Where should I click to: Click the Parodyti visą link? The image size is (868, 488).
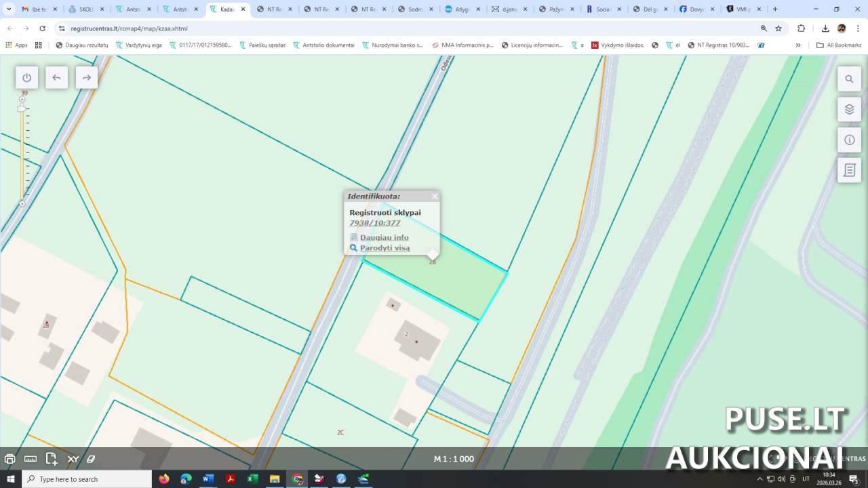coord(384,248)
